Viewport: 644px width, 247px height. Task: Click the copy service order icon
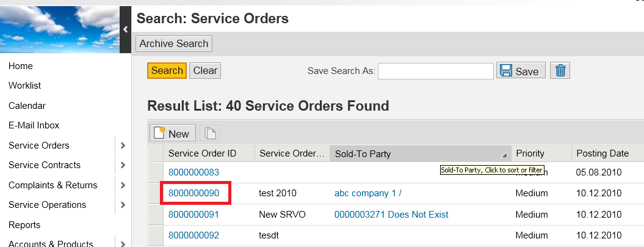[209, 133]
